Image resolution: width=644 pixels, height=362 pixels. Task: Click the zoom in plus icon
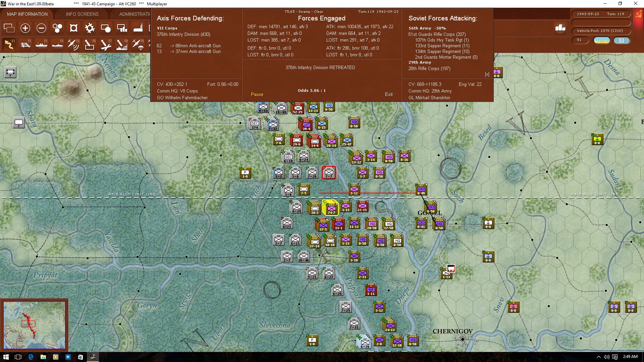point(25,28)
